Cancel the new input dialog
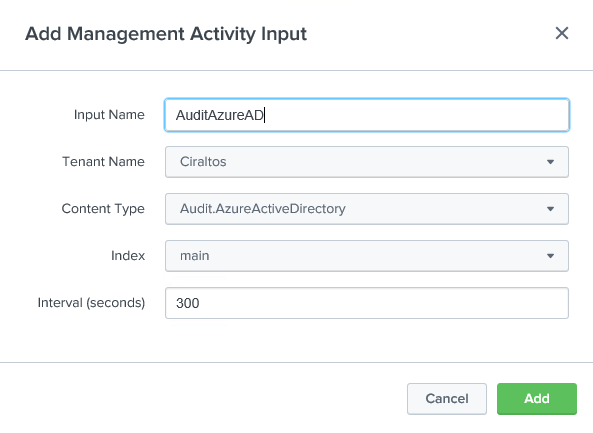The width and height of the screenshot is (593, 433). (x=447, y=399)
